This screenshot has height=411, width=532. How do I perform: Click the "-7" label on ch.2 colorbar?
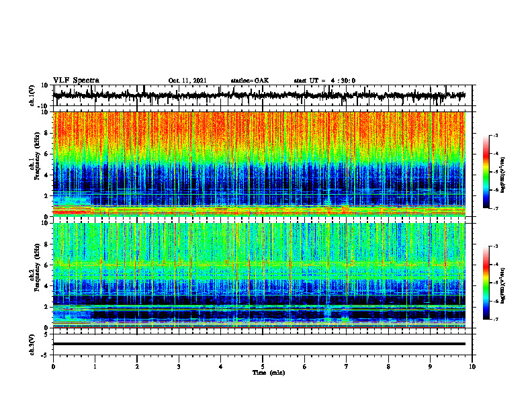(496, 319)
